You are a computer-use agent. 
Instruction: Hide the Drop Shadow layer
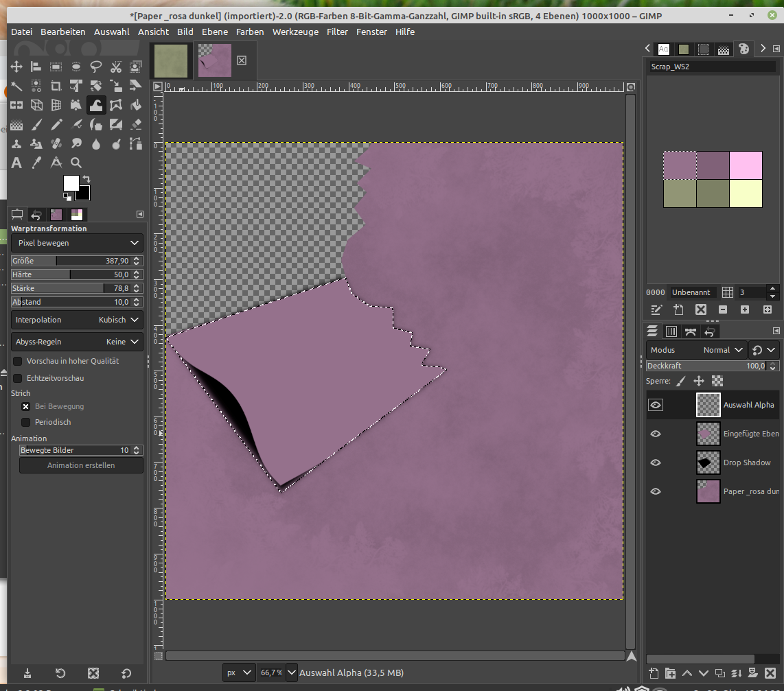tap(656, 462)
